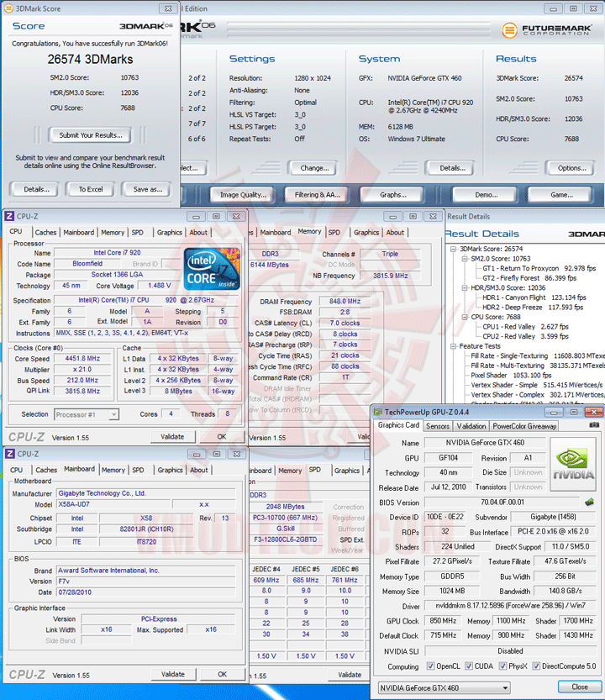Open the Validation tab in GPU-Z
Image resolution: width=605 pixels, height=700 pixels.
coord(471,426)
